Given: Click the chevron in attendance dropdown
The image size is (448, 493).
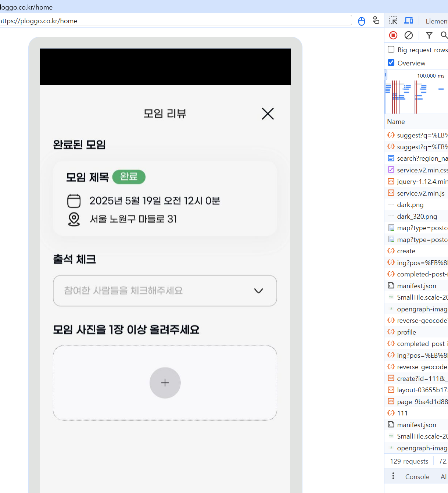Looking at the screenshot, I should click(x=259, y=291).
